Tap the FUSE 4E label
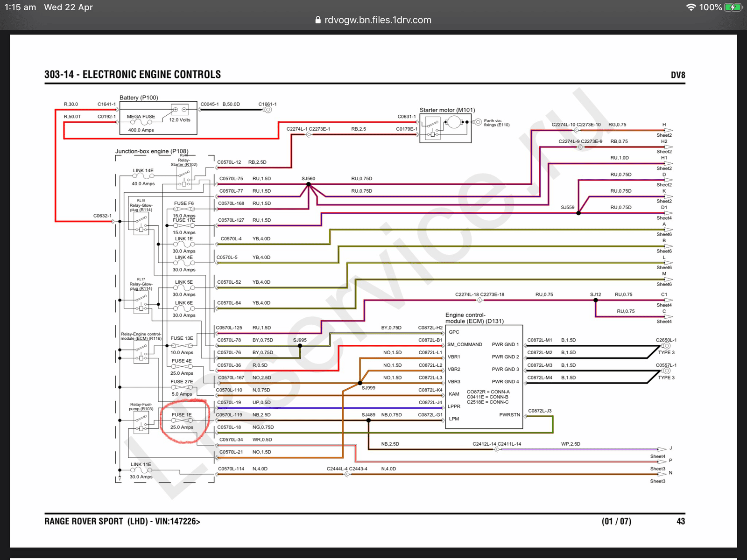The width and height of the screenshot is (747, 560). [182, 361]
